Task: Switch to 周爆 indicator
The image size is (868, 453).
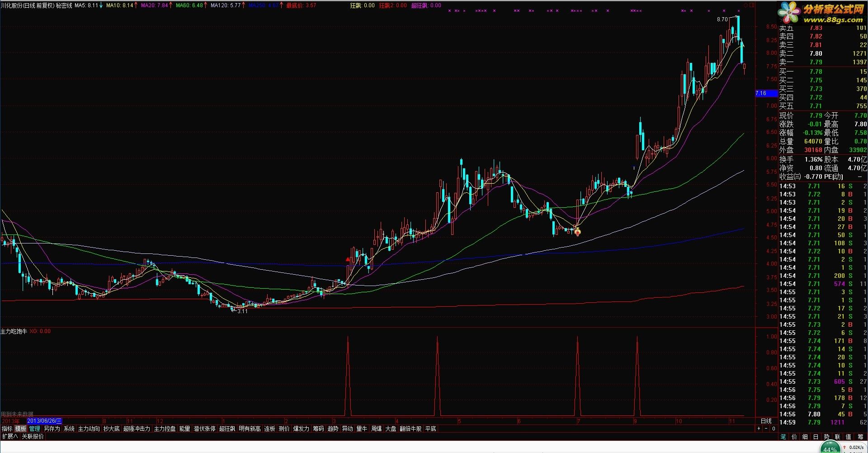Action: tap(376, 429)
